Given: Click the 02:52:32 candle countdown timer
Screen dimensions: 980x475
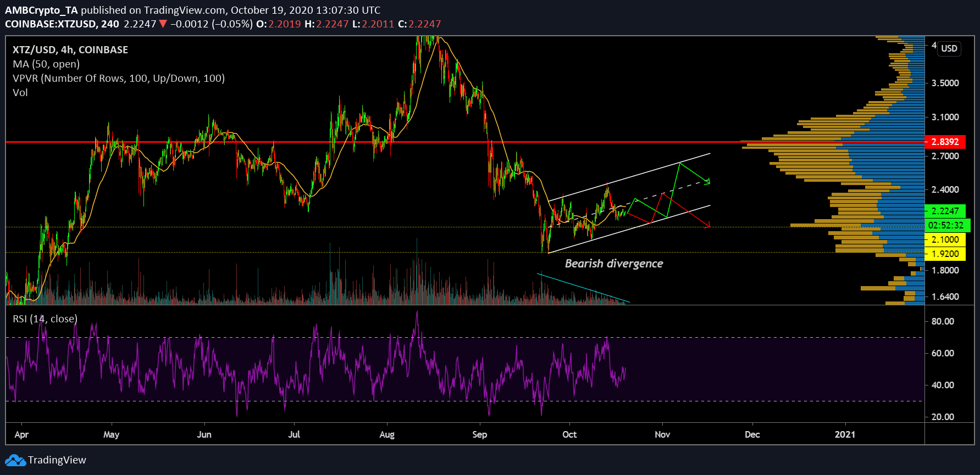Looking at the screenshot, I should (x=945, y=225).
